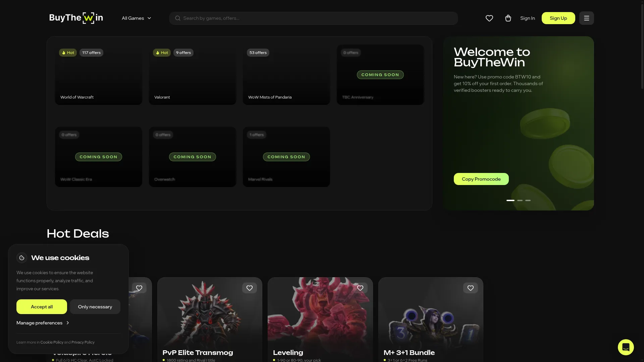The height and width of the screenshot is (362, 644).
Task: Accept all cookies
Action: click(x=42, y=307)
